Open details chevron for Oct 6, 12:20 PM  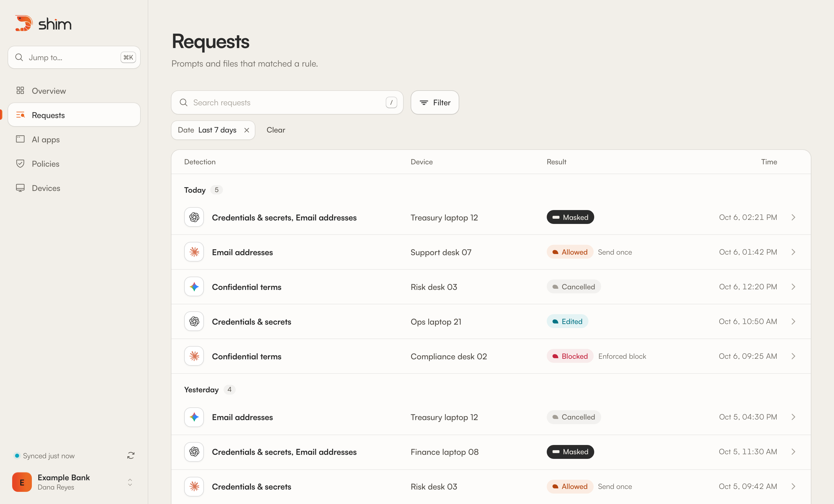(x=793, y=287)
